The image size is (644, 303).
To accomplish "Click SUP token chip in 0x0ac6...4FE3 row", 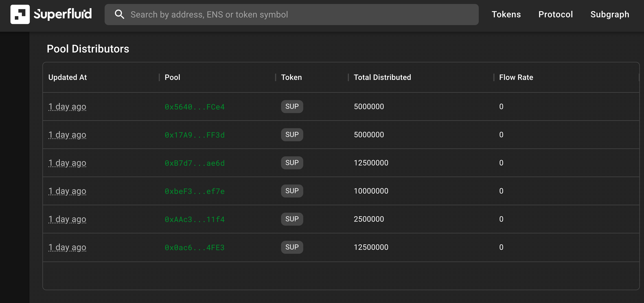I will [x=292, y=247].
